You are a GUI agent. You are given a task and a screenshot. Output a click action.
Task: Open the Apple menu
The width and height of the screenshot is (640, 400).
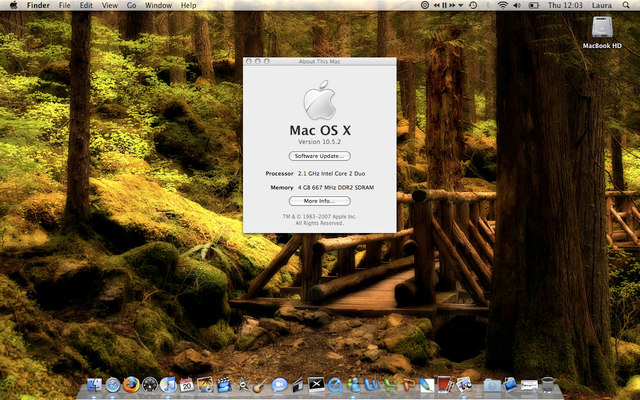pos(11,6)
